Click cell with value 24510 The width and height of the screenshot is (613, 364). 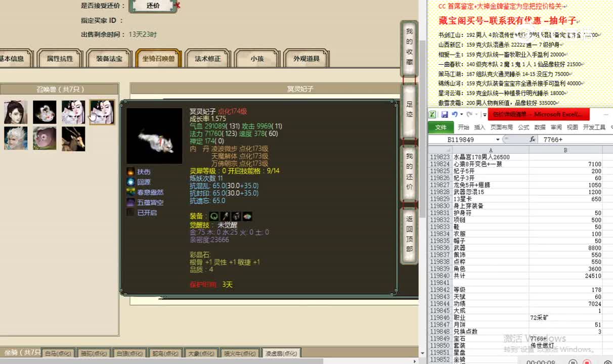point(565,276)
